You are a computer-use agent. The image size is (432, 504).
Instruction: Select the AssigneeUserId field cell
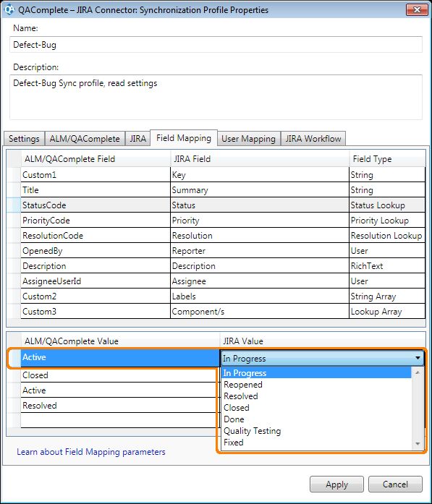tap(96, 281)
